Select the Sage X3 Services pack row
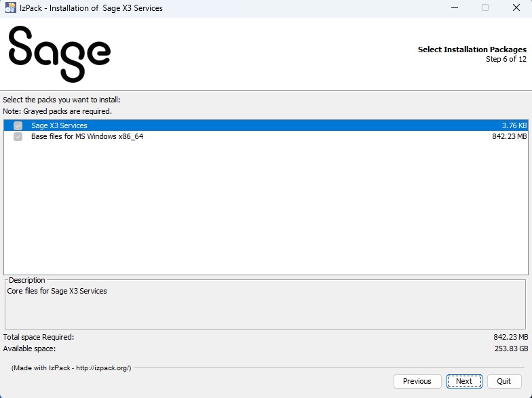This screenshot has width=532, height=398. click(266, 125)
